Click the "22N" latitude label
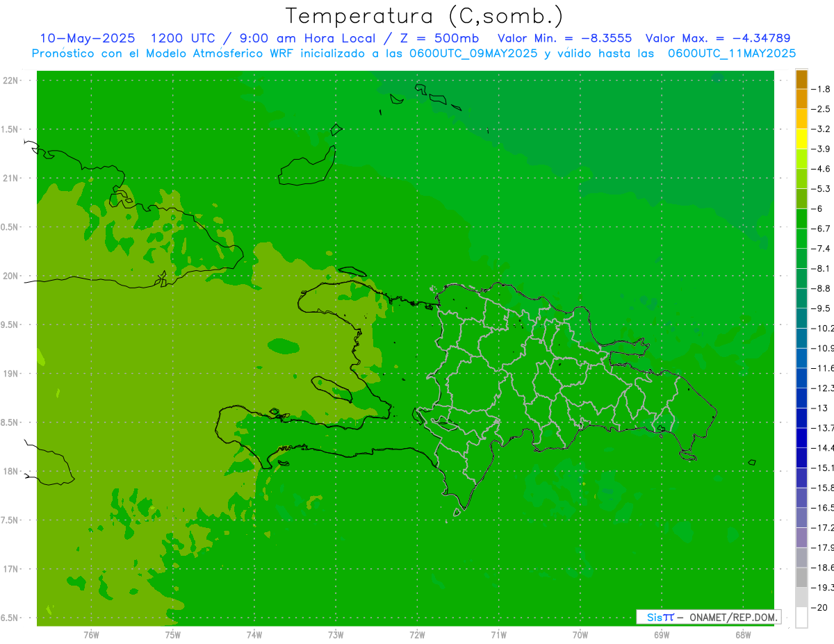 (x=11, y=81)
